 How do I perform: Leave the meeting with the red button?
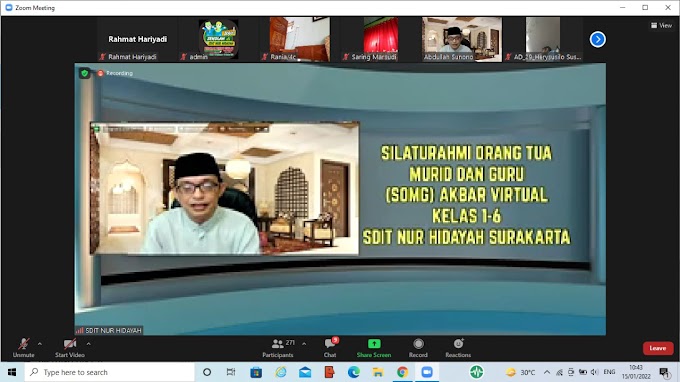(658, 348)
